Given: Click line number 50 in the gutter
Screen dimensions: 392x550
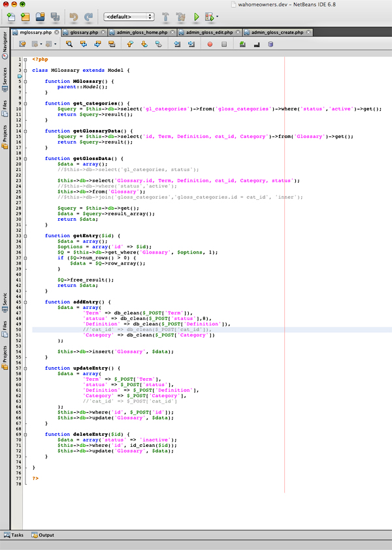Looking at the screenshot, I should [18, 329].
